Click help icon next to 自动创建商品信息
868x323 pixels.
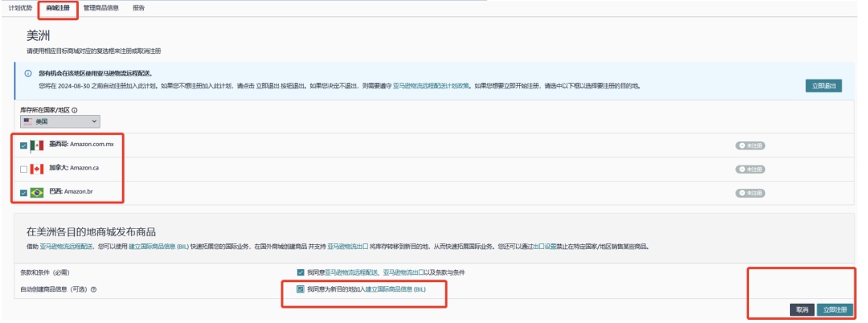point(93,289)
